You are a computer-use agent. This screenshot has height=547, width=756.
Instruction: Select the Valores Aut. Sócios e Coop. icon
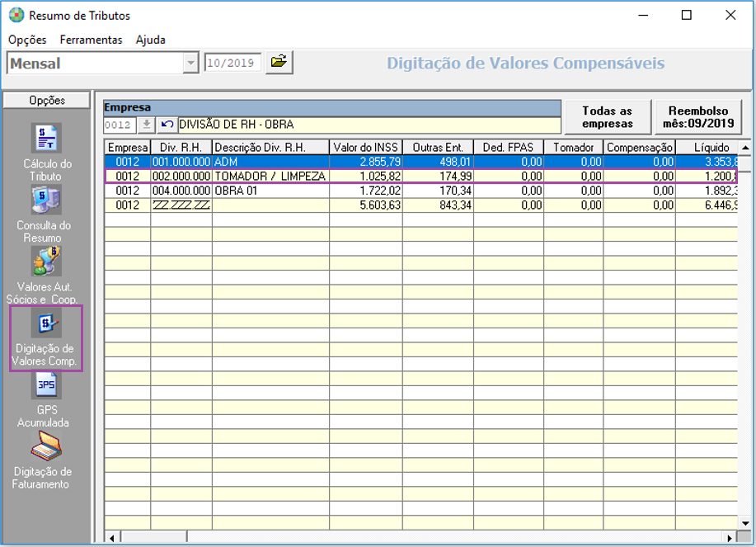pyautogui.click(x=46, y=262)
